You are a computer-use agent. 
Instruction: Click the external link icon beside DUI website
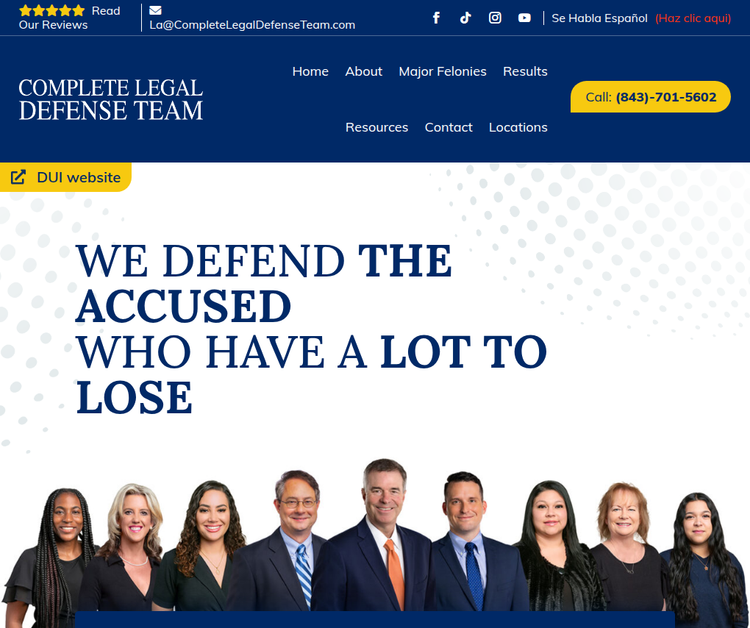[x=18, y=177]
